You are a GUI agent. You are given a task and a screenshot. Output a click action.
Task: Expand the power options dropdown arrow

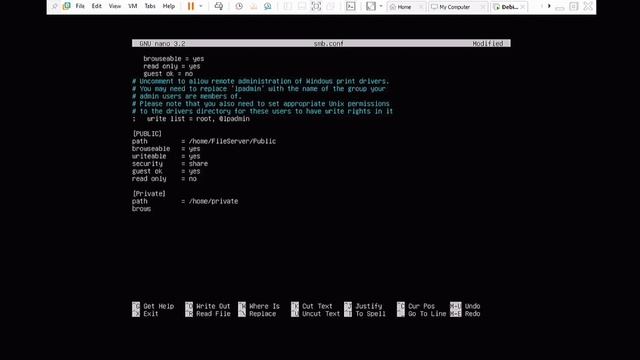pyautogui.click(x=200, y=6)
